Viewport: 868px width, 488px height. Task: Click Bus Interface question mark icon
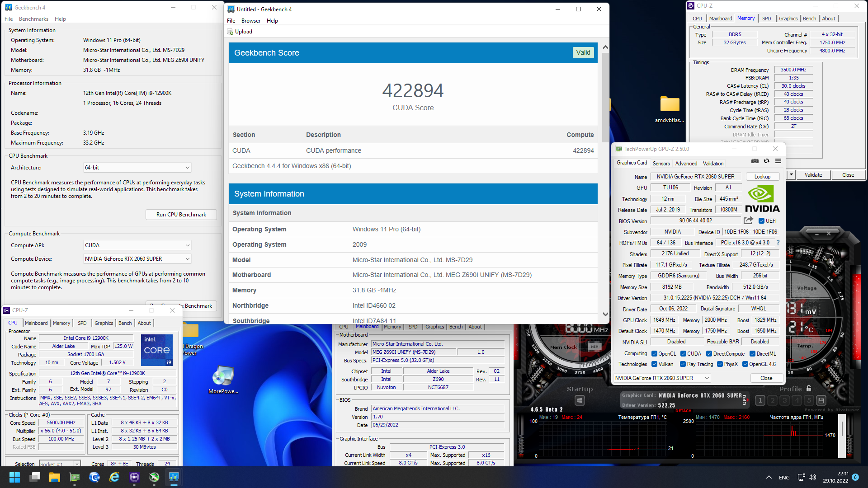click(778, 243)
